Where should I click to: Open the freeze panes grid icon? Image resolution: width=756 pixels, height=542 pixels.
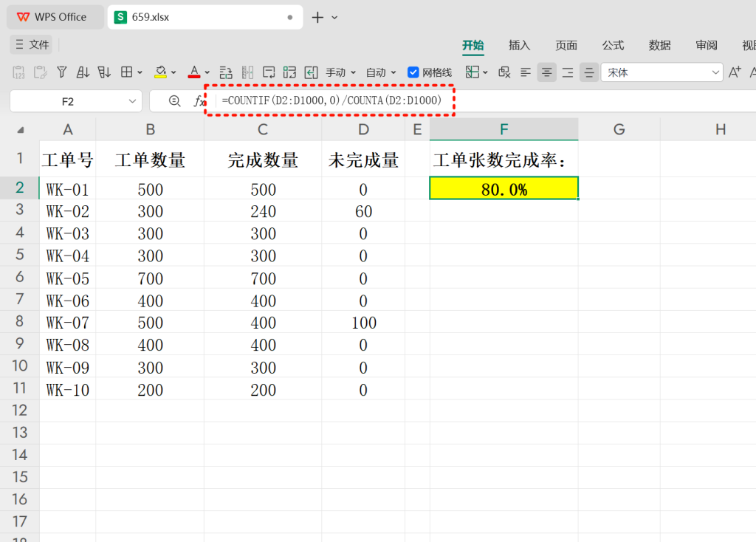[x=472, y=72]
